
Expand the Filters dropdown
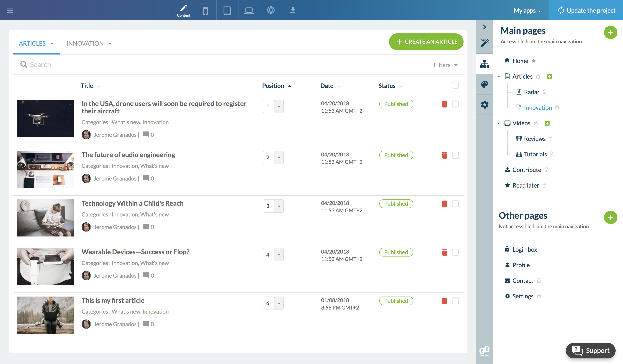coord(446,65)
